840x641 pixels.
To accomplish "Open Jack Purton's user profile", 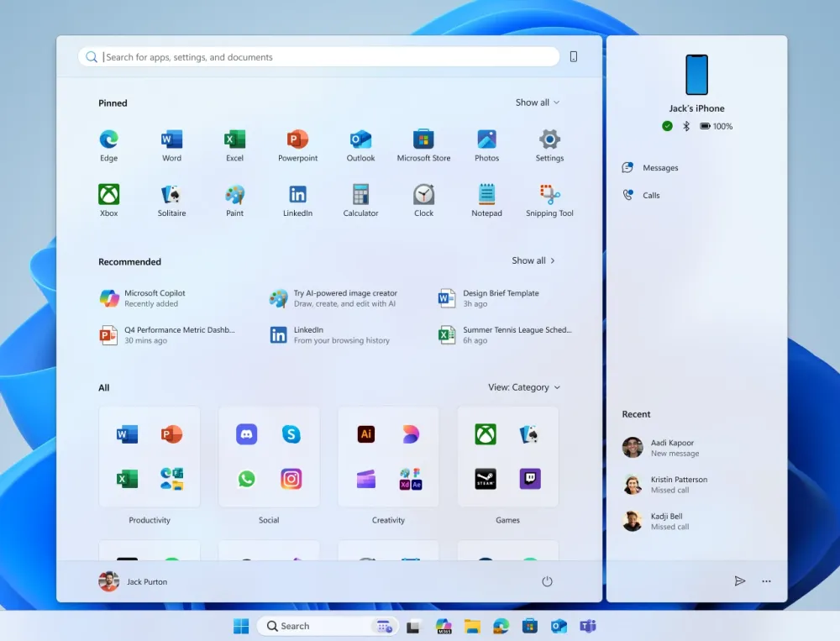I will [x=133, y=581].
